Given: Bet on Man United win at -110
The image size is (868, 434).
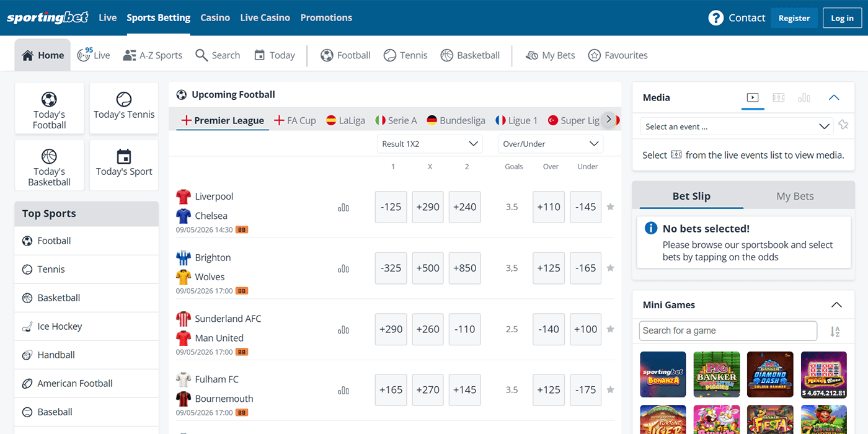Looking at the screenshot, I should tap(464, 329).
